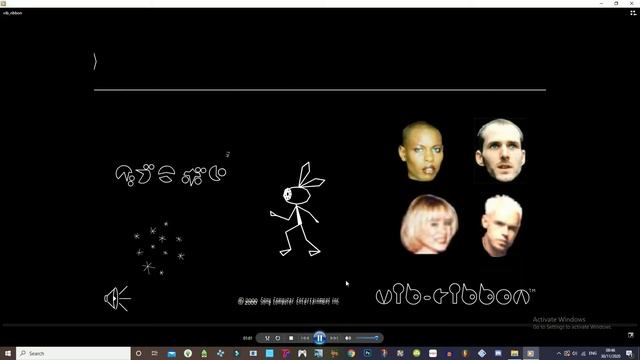640x360 pixels.
Task: Open the taskbar clock and date
Action: pos(611,353)
